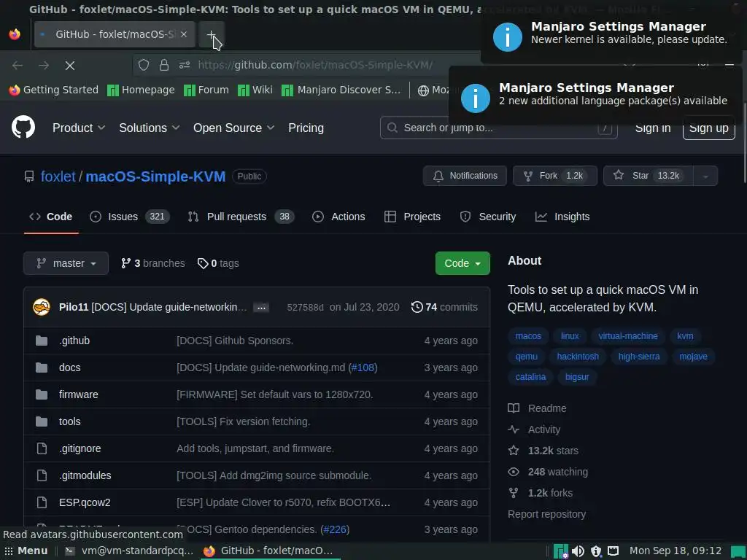Open the docs folder
Viewport: 747px width, 560px height.
point(69,367)
